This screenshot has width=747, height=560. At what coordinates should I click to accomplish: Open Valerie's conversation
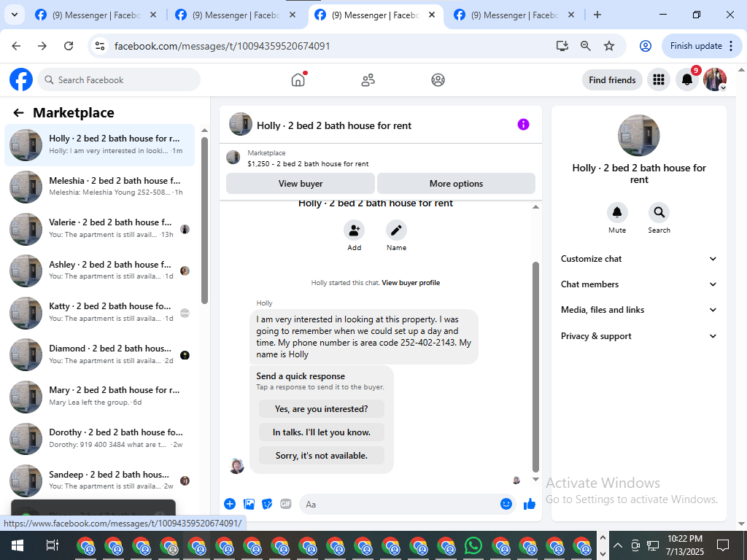[x=99, y=228]
